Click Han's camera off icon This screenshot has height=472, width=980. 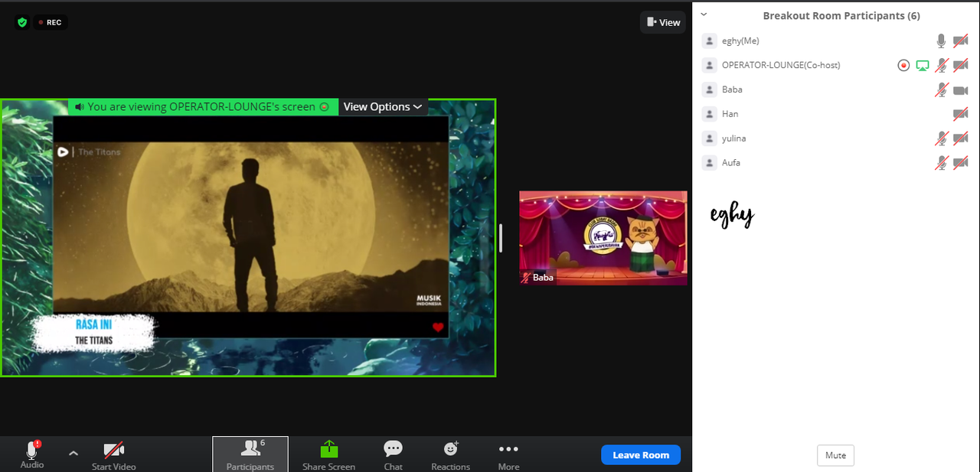(960, 115)
